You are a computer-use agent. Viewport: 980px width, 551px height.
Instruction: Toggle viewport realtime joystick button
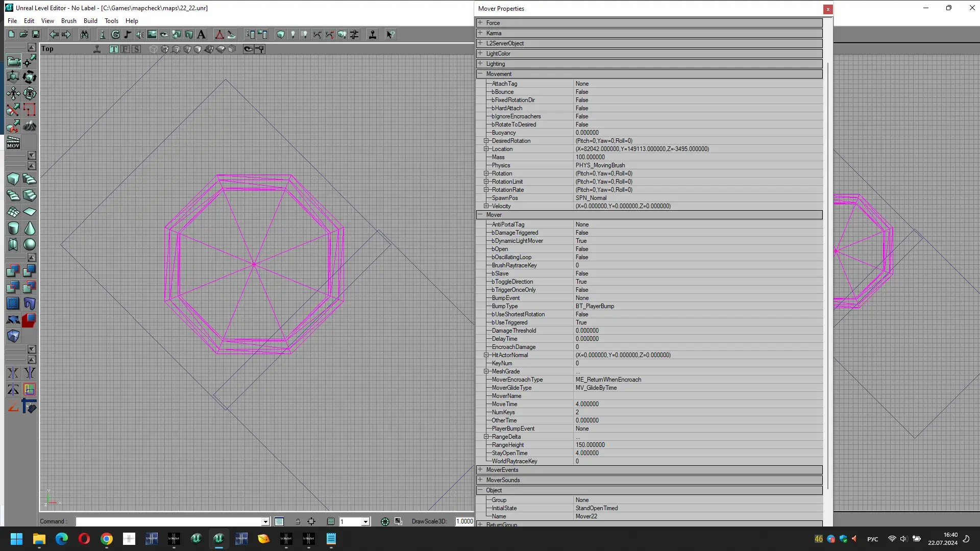point(97,49)
